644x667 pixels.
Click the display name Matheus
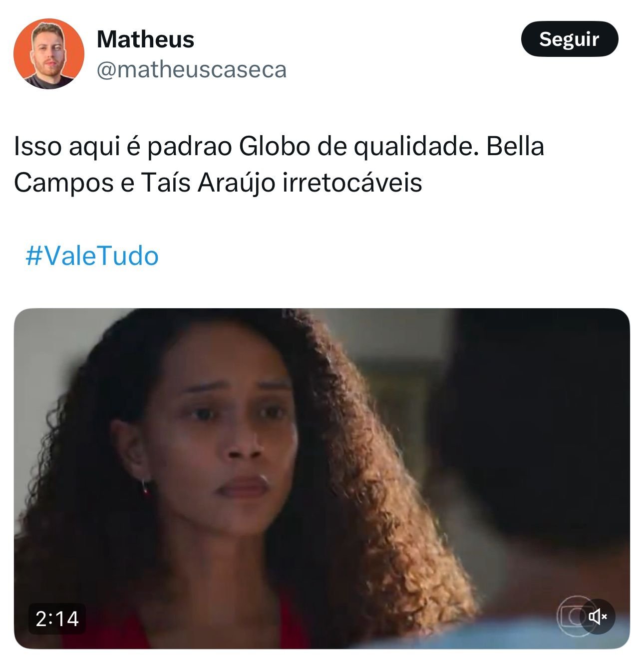145,39
